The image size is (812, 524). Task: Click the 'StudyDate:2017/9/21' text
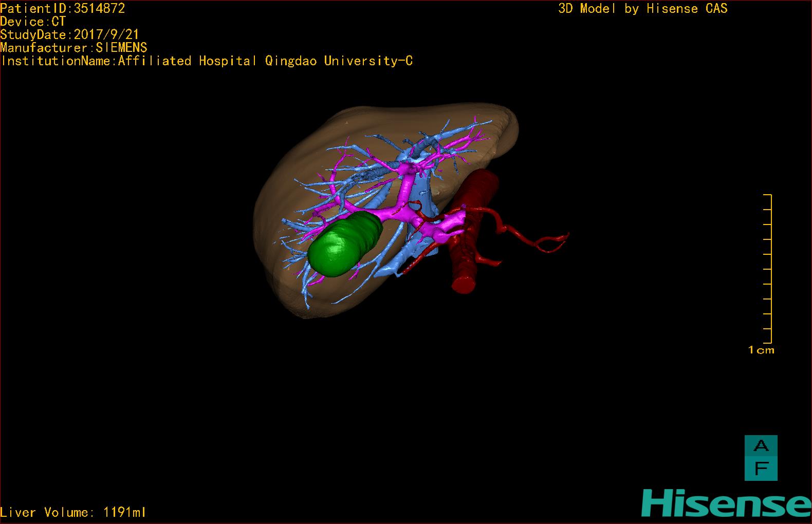pos(70,34)
